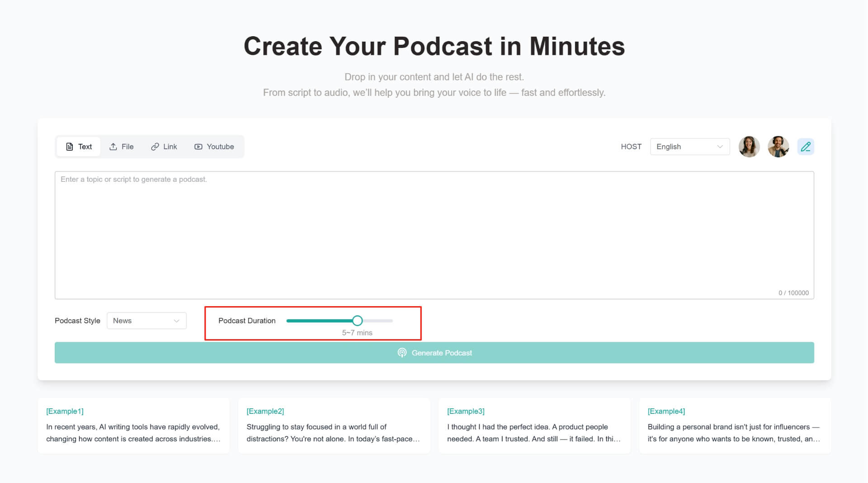This screenshot has height=483, width=868.
Task: Load the Example4 personal brand card
Action: (x=735, y=426)
